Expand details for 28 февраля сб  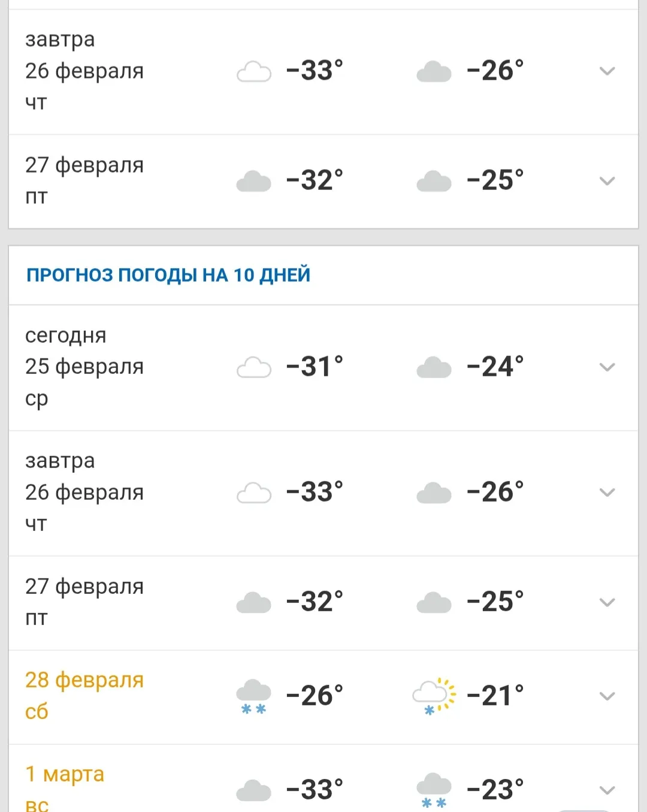point(607,696)
